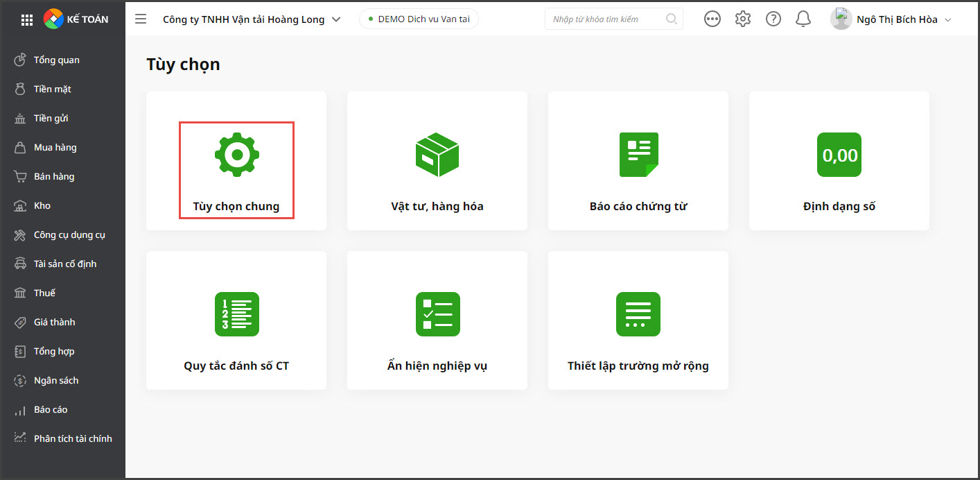
Task: Open the app grid launcher icon
Action: pyautogui.click(x=27, y=19)
